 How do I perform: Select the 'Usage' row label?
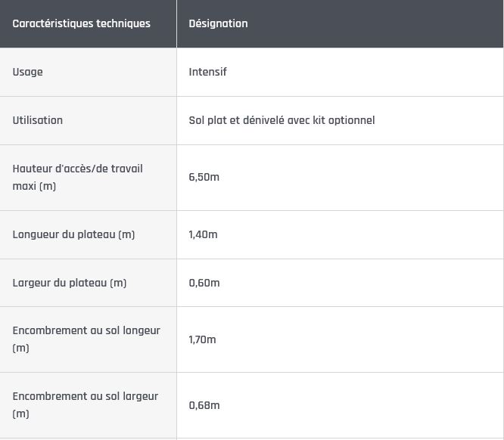coord(28,72)
